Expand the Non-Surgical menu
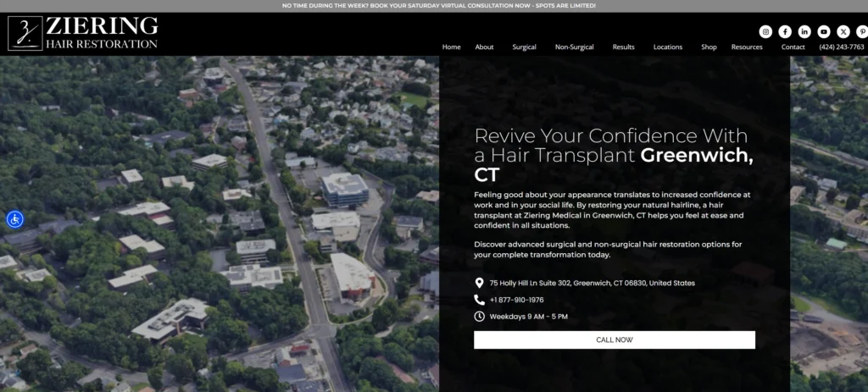 (574, 47)
